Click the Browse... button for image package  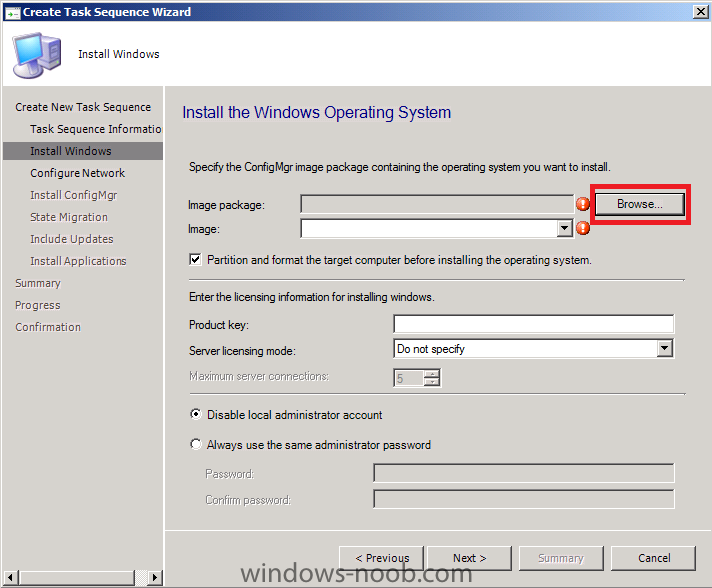click(x=639, y=204)
